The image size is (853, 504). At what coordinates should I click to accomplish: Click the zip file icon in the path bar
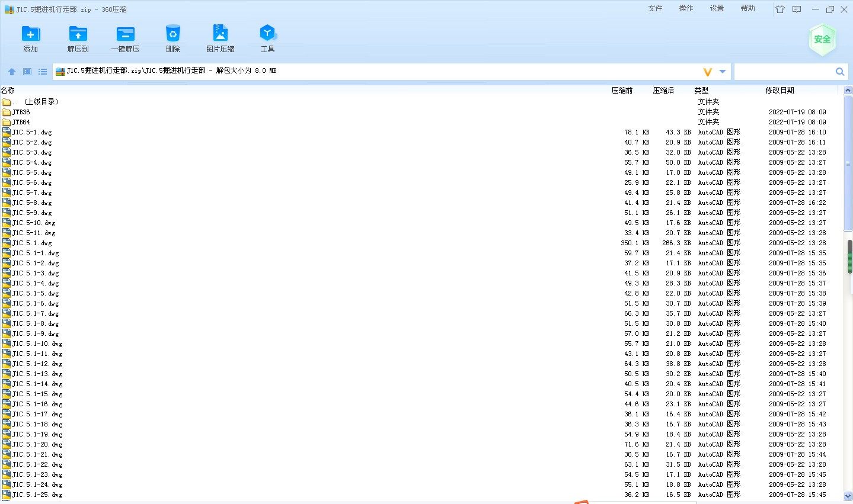(60, 71)
